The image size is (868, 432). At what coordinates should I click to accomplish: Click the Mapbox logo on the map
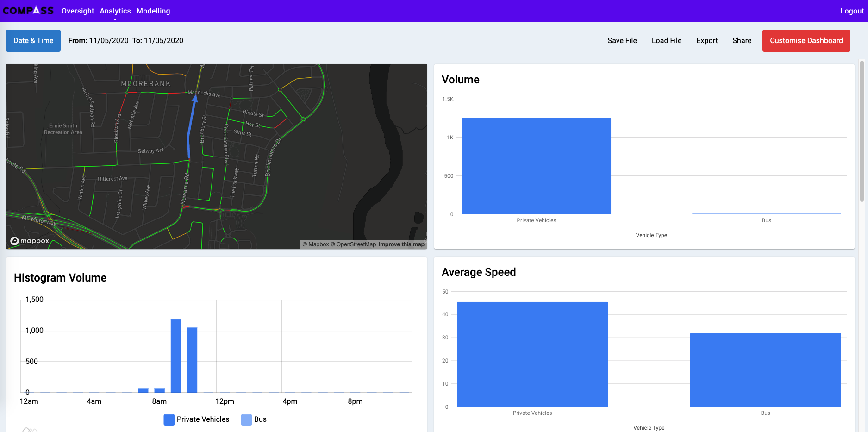(x=30, y=241)
